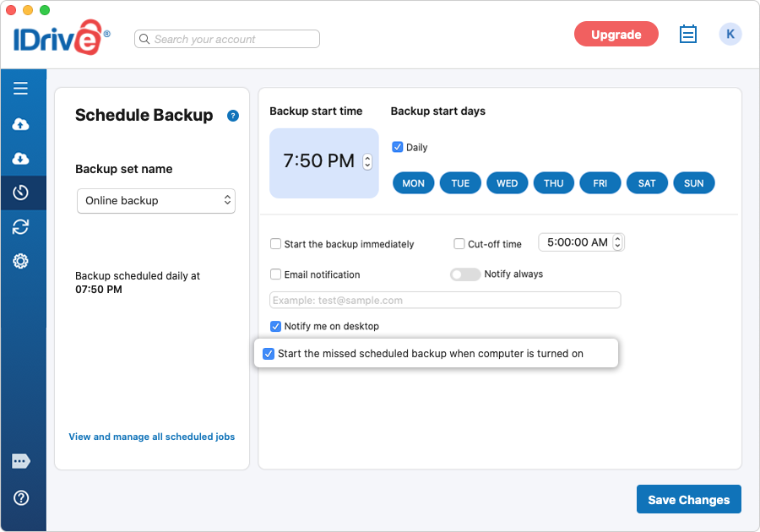Toggle the SUN day button
The image size is (760, 532).
pyautogui.click(x=693, y=183)
